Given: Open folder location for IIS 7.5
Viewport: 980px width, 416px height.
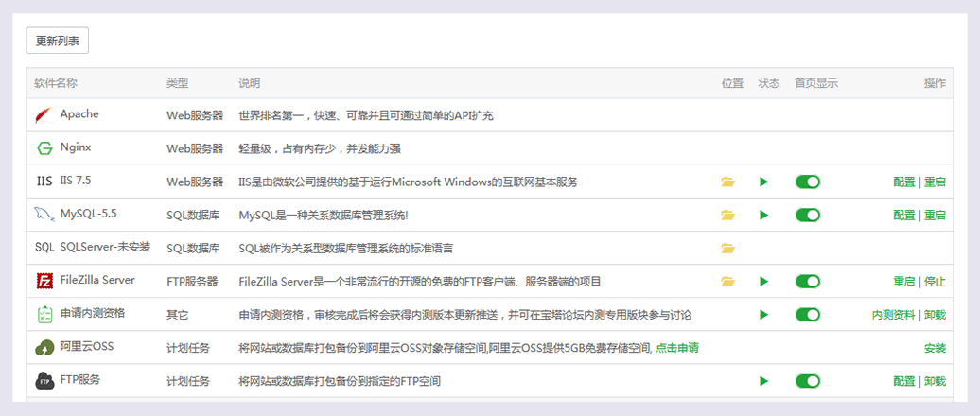Looking at the screenshot, I should tap(727, 182).
